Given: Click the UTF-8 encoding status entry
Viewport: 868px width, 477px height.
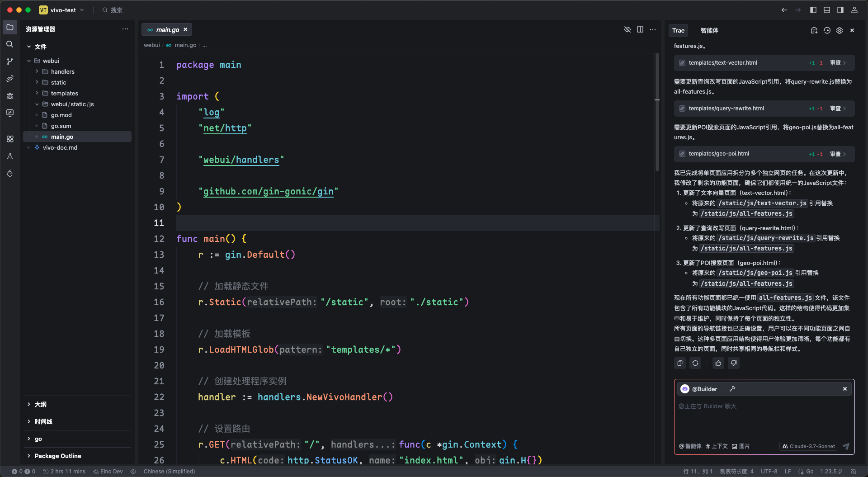Looking at the screenshot, I should (x=769, y=471).
